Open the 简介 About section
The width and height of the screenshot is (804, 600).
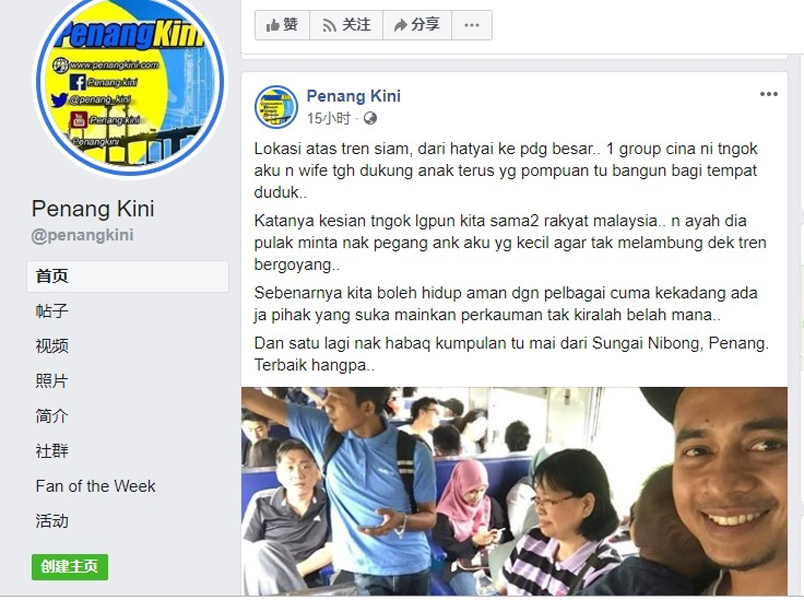point(52,416)
